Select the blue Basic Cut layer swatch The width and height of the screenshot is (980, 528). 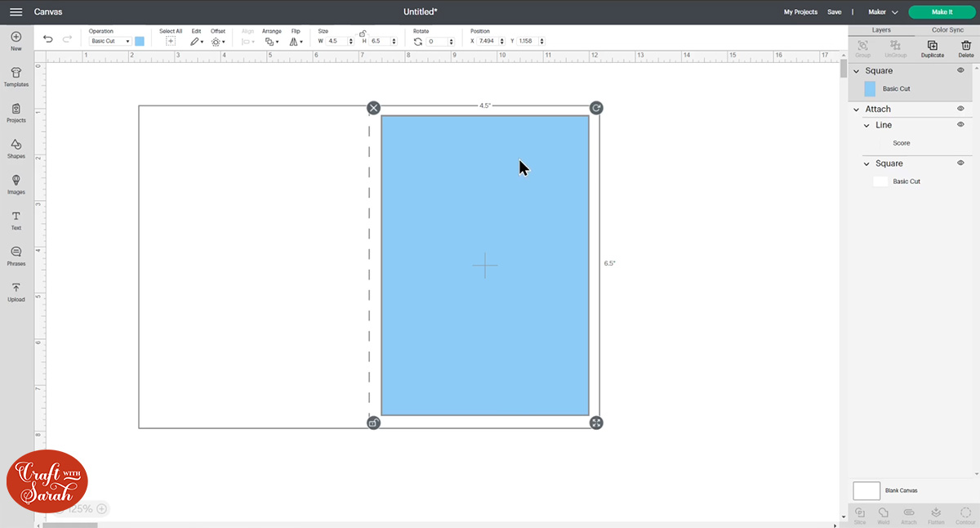point(870,89)
